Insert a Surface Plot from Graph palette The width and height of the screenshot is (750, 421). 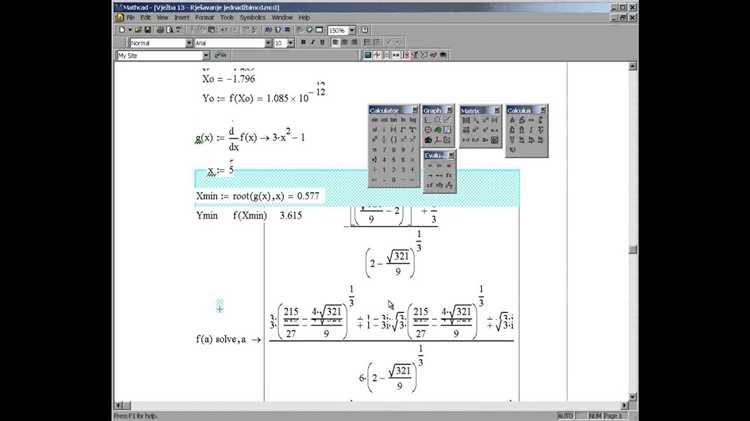(438, 130)
